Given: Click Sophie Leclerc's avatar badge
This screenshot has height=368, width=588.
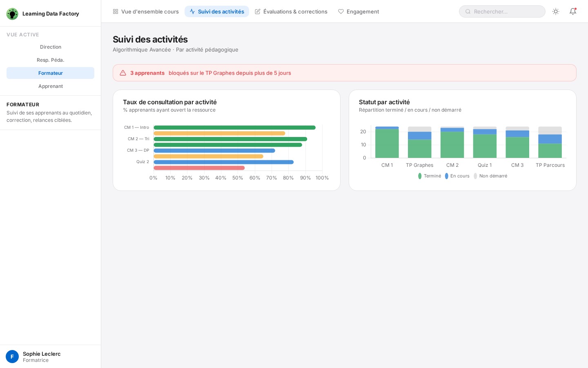Looking at the screenshot, I should pos(12,357).
